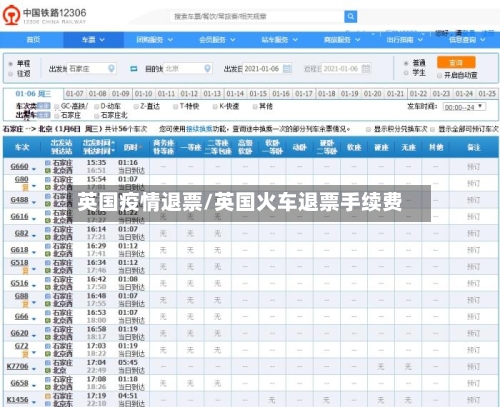The height and width of the screenshot is (407, 500).
Task: Open train G620 link
Action: pos(19,333)
